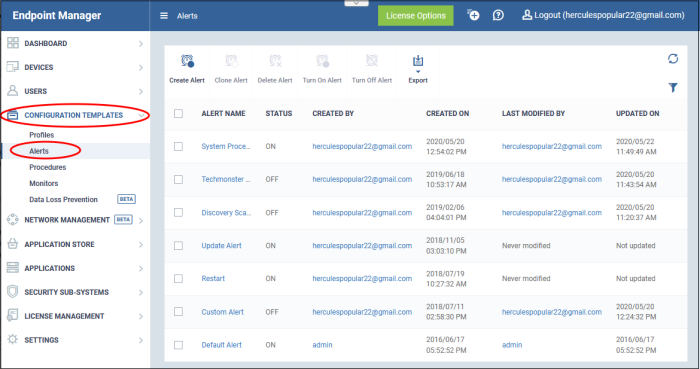Viewport: 700px width, 369px height.
Task: Open the Monitors submenu item
Action: pos(44,183)
